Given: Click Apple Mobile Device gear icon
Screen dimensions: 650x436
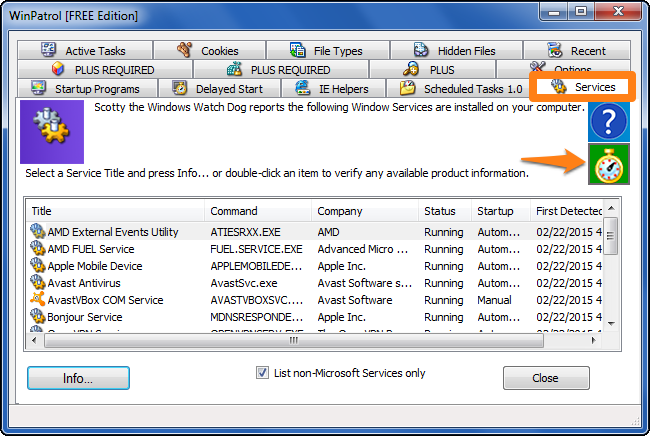Looking at the screenshot, I should 38,265.
